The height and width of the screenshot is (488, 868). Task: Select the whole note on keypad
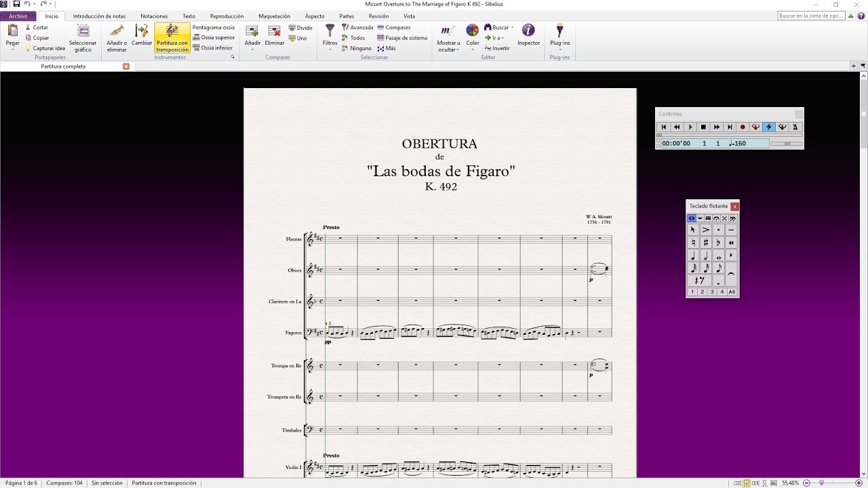718,256
